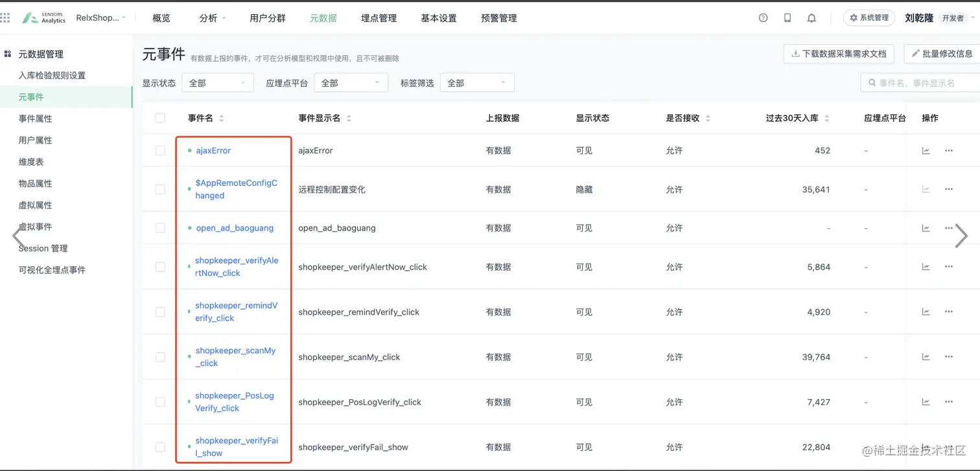Expand the RelxShop project selector
This screenshot has width=980, height=471.
[101, 18]
